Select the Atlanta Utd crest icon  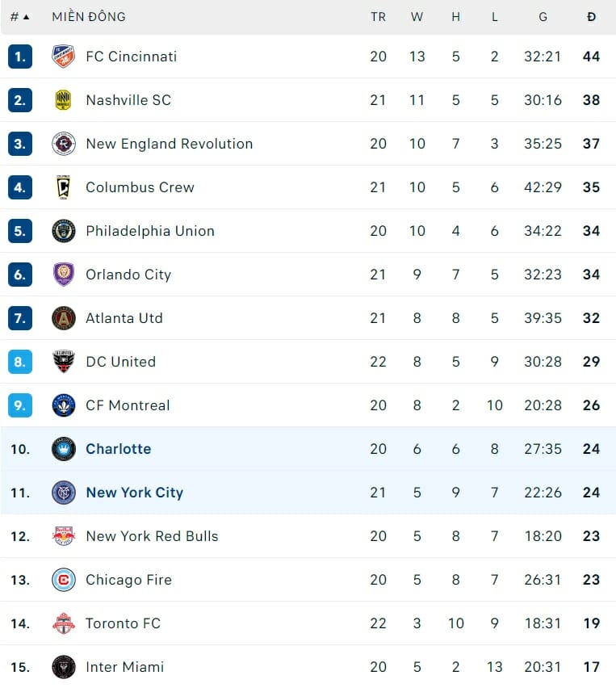[64, 318]
